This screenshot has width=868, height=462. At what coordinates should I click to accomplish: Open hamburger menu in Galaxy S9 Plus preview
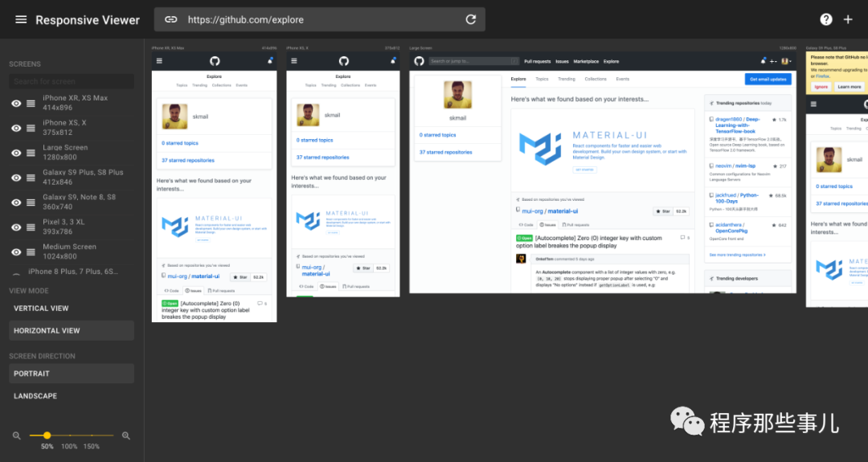coord(813,104)
